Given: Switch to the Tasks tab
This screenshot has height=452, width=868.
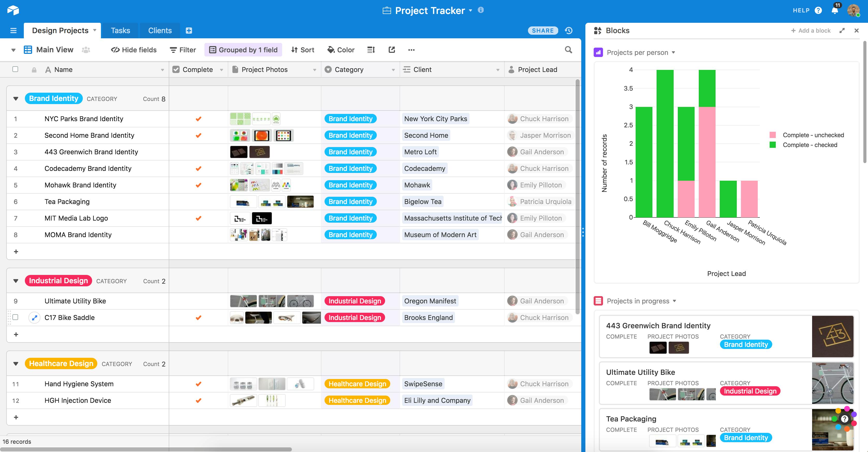Looking at the screenshot, I should coord(120,30).
